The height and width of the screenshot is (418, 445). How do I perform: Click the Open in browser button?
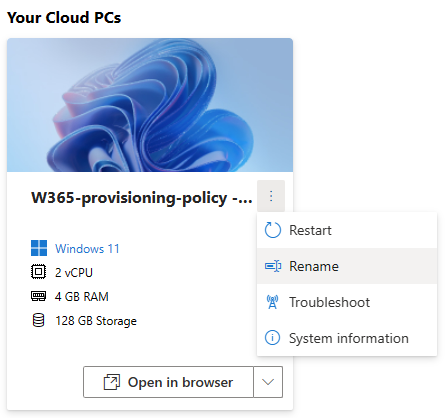(x=168, y=382)
